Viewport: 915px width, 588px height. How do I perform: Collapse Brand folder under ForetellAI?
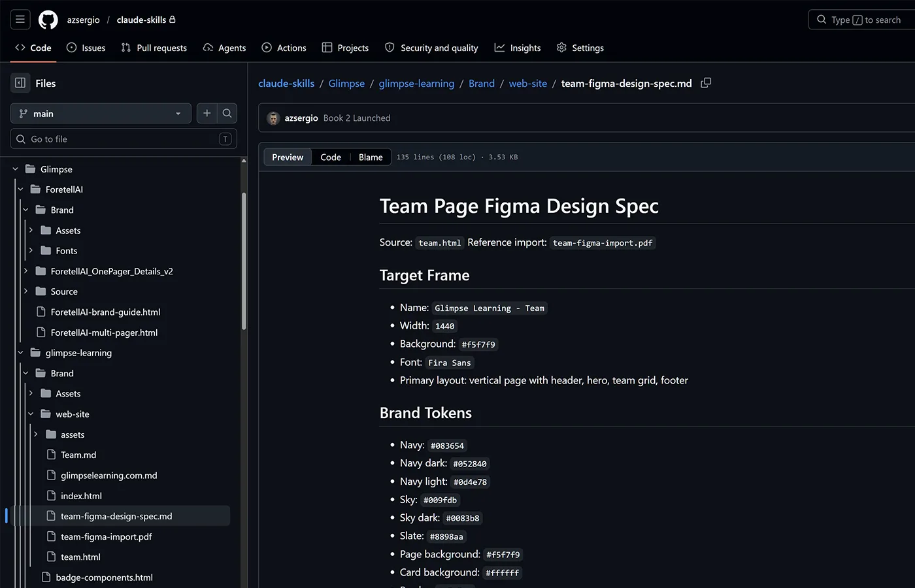pos(26,210)
